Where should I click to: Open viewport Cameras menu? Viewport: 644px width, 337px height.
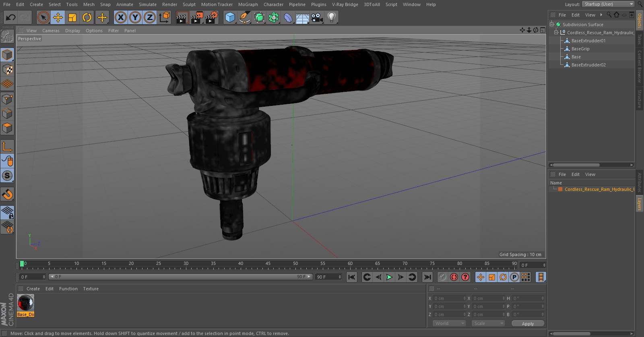[51, 31]
